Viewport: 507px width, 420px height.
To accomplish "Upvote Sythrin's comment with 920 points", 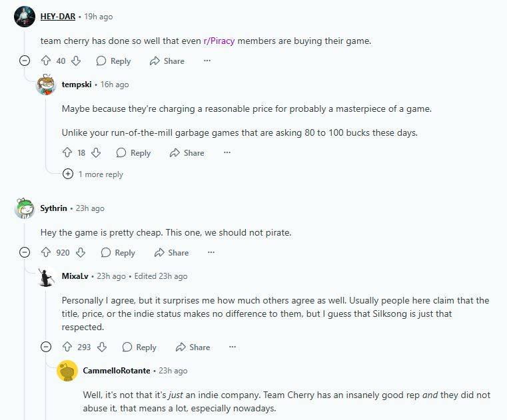I will click(46, 252).
